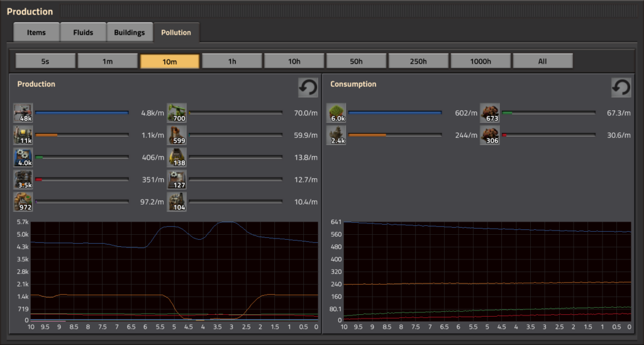644x345 pixels.
Task: Click the 406/m rate value
Action: click(153, 157)
